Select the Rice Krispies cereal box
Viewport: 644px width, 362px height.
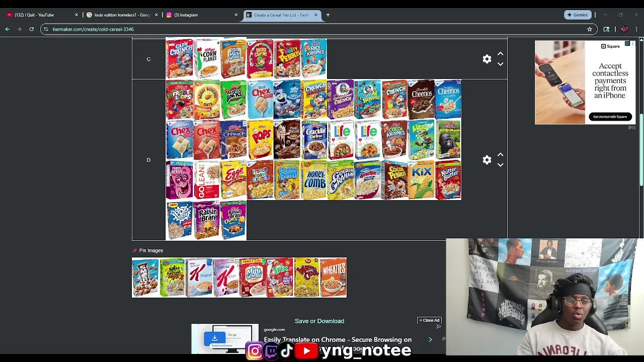313,59
